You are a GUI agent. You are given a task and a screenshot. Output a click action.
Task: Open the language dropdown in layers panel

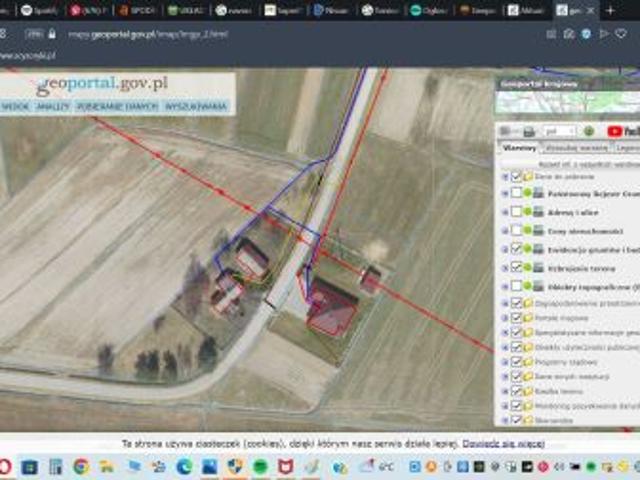[x=558, y=131]
